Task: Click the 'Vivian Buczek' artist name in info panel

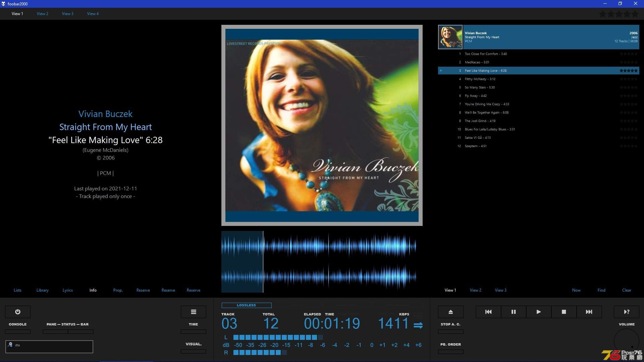Action: [105, 114]
